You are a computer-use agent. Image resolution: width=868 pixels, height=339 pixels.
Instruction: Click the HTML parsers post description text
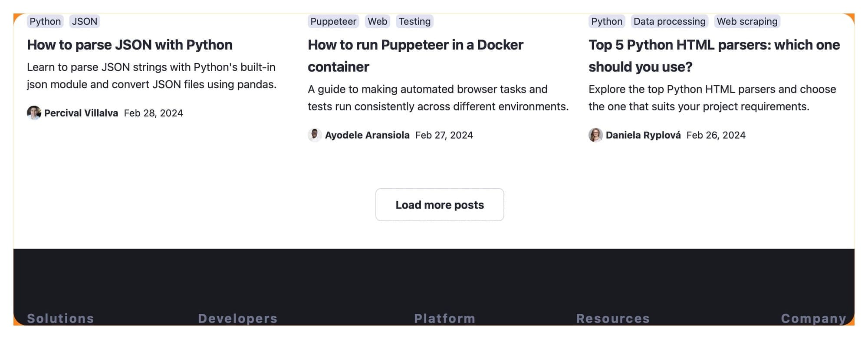[712, 98]
